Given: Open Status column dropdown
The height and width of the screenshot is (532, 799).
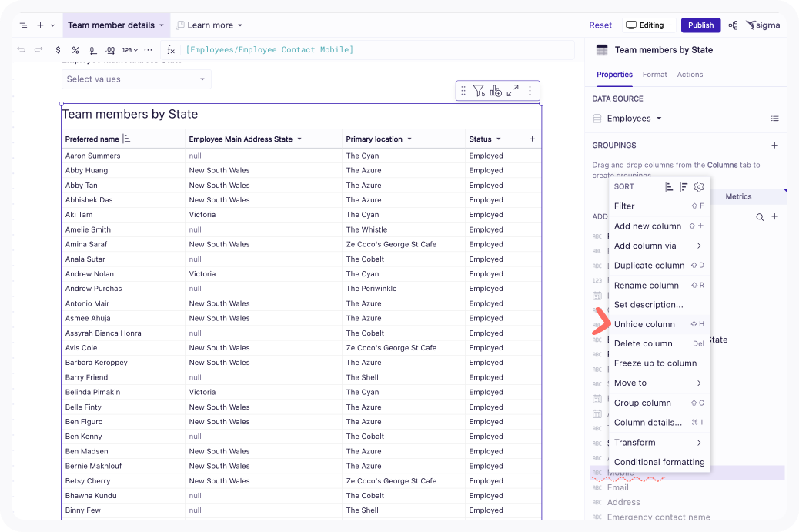Looking at the screenshot, I should click(x=498, y=139).
